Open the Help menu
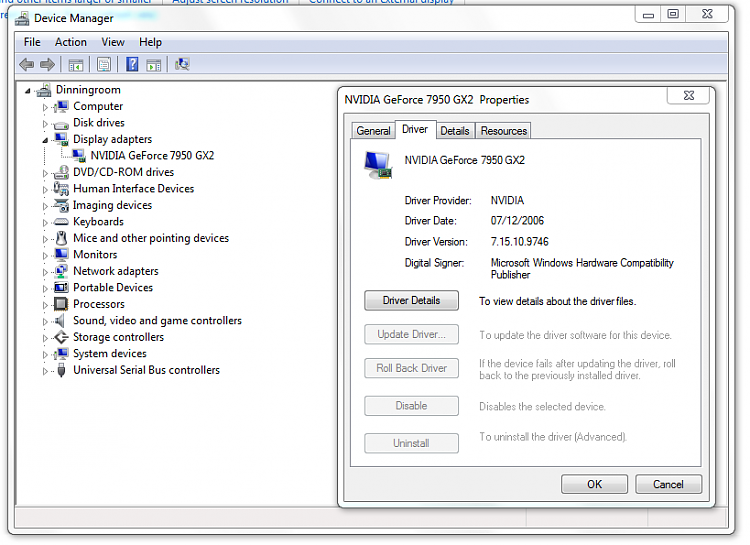The width and height of the screenshot is (750, 545). tap(150, 42)
